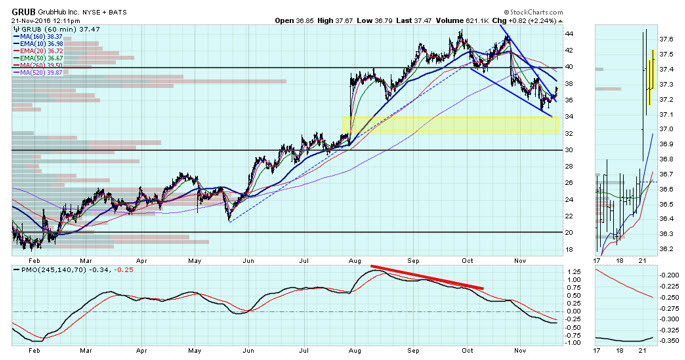Click the EMA(50) 36.67 legend entry
This screenshot has height=360, width=685.
click(x=38, y=58)
